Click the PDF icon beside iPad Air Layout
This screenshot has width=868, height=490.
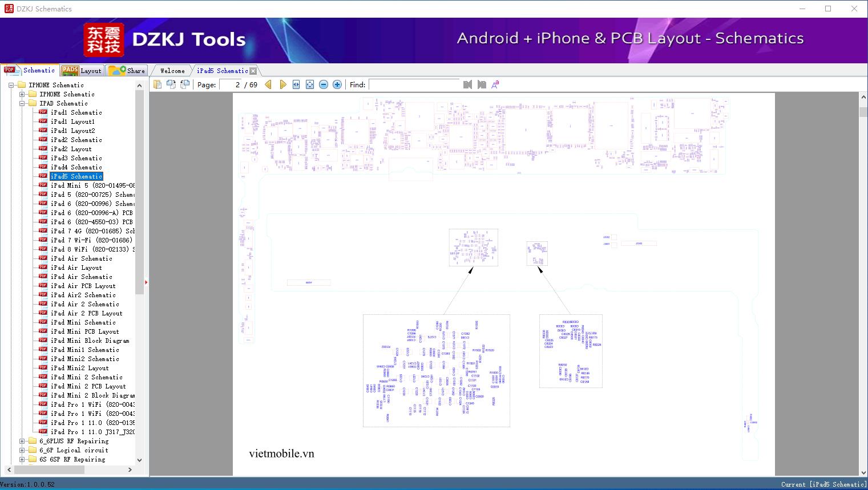[x=43, y=268]
